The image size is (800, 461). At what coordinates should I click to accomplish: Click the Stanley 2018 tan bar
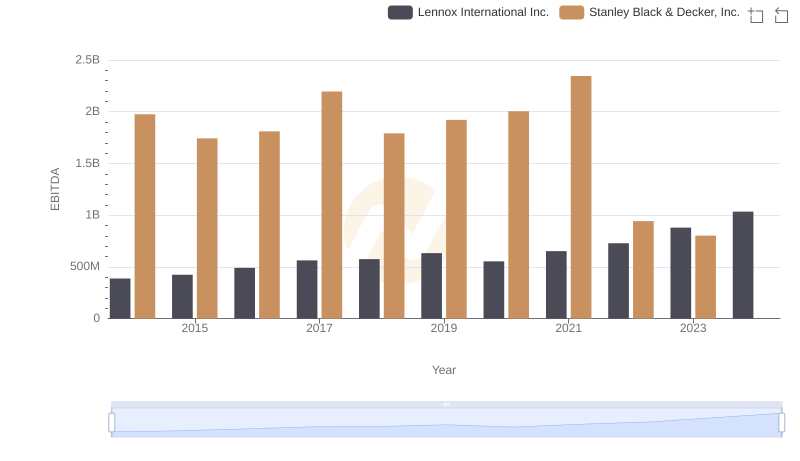394,226
